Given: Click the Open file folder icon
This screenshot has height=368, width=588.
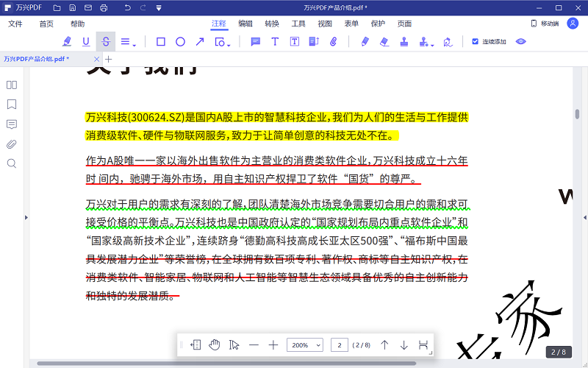Looking at the screenshot, I should coord(57,7).
